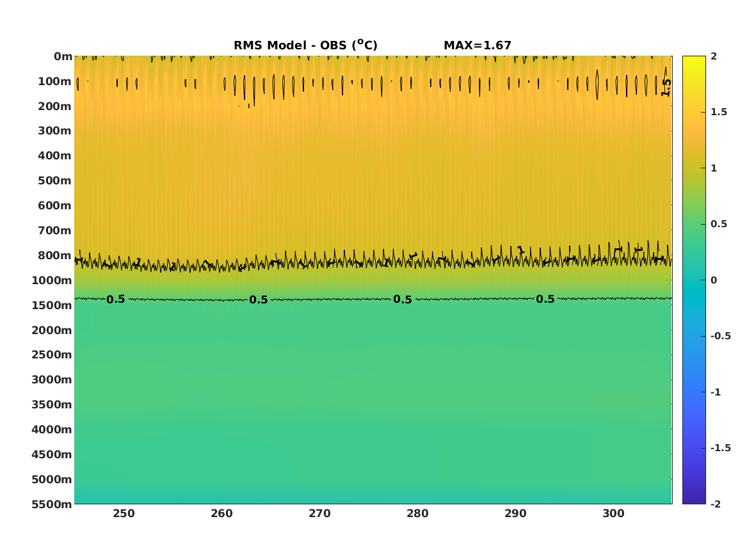Select the "5000m" depth tick label

tap(52, 479)
